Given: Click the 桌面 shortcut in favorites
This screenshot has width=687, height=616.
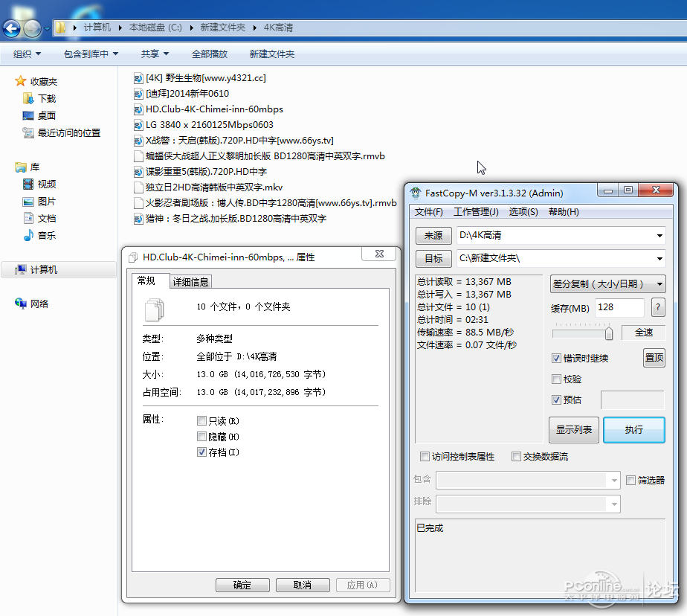Looking at the screenshot, I should click(45, 115).
